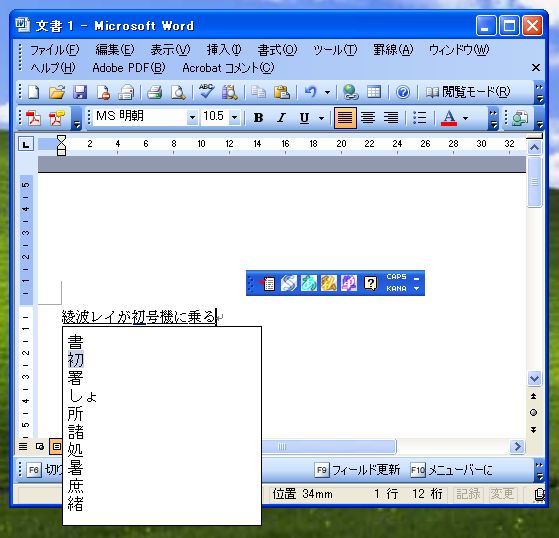Print the document using printer icon
Image resolution: width=559 pixels, height=538 pixels.
155,93
